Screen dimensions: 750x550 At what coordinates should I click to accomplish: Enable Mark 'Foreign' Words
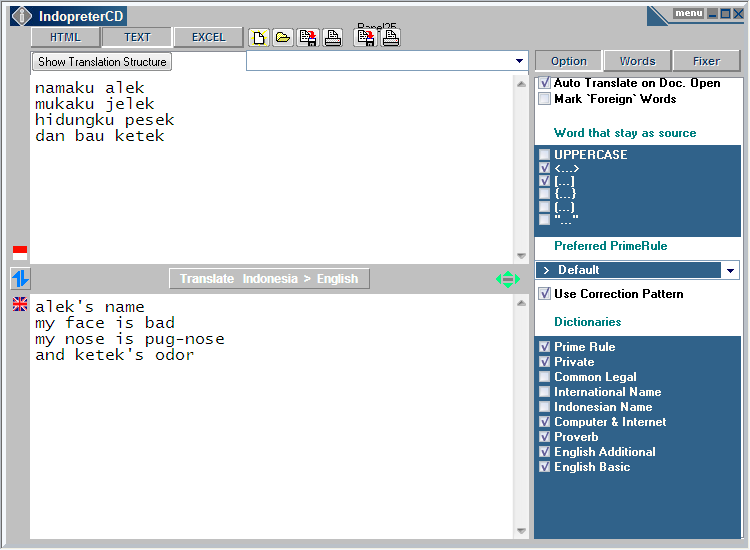tap(544, 99)
